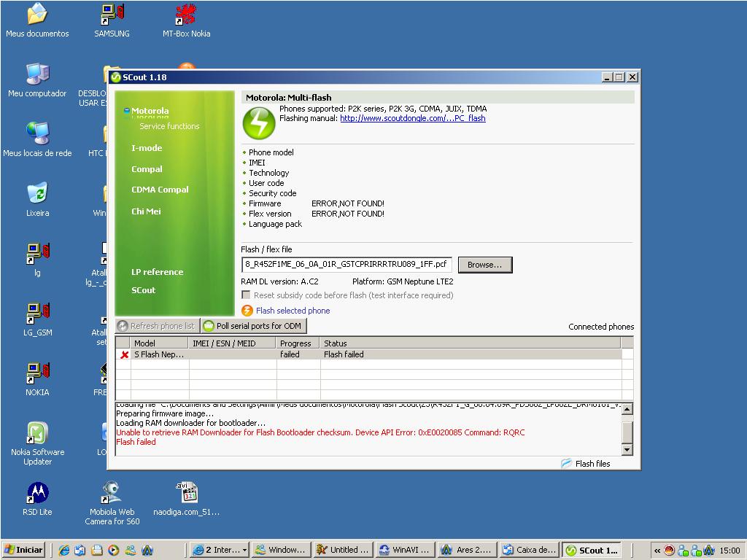Open the Flash files link

tap(592, 463)
